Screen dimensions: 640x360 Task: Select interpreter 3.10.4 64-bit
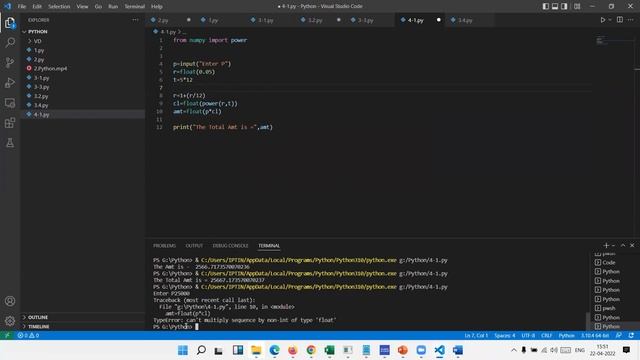click(x=595, y=336)
